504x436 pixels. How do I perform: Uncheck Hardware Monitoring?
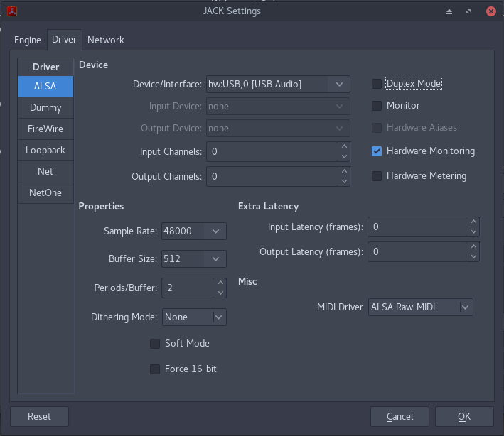pos(377,151)
